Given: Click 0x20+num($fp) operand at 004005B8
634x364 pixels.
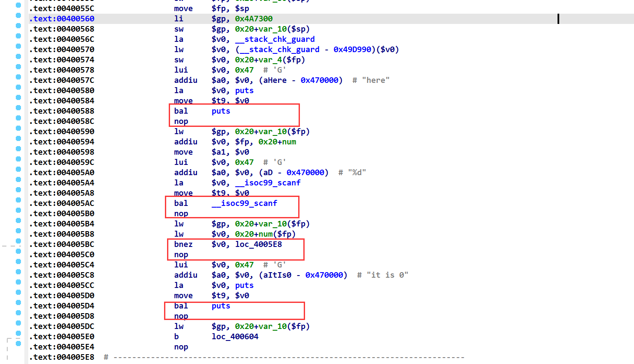Looking at the screenshot, I should coord(265,234).
